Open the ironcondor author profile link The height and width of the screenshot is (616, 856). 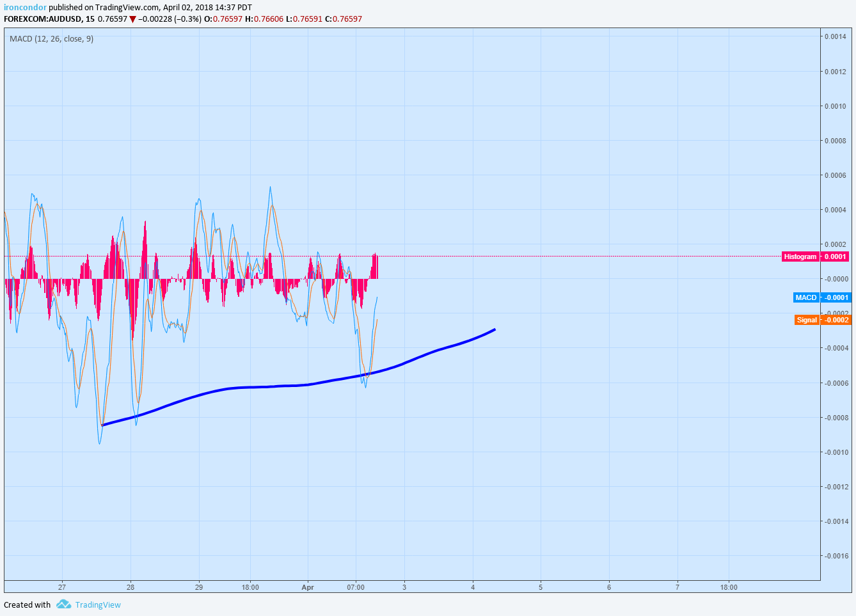pos(25,8)
